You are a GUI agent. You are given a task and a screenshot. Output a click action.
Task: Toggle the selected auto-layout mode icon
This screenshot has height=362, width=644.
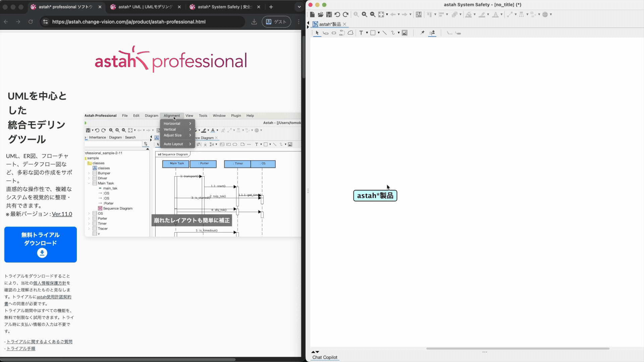click(x=432, y=33)
